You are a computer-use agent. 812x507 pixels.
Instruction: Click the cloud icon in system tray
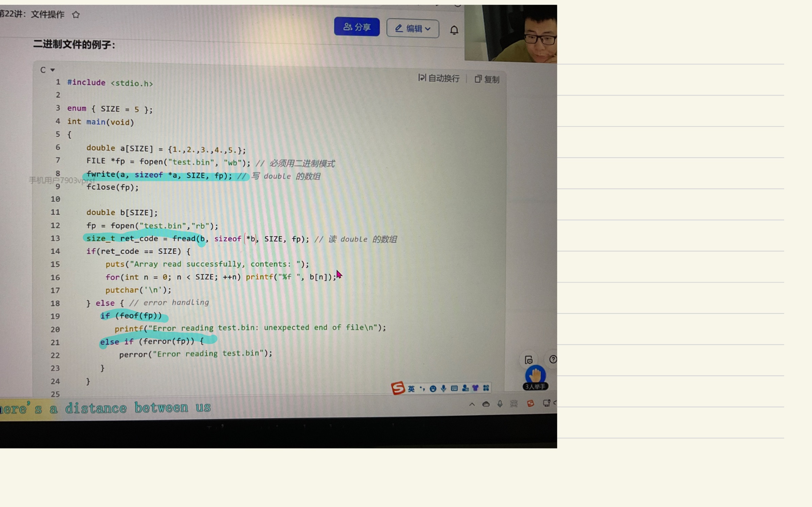coord(486,404)
